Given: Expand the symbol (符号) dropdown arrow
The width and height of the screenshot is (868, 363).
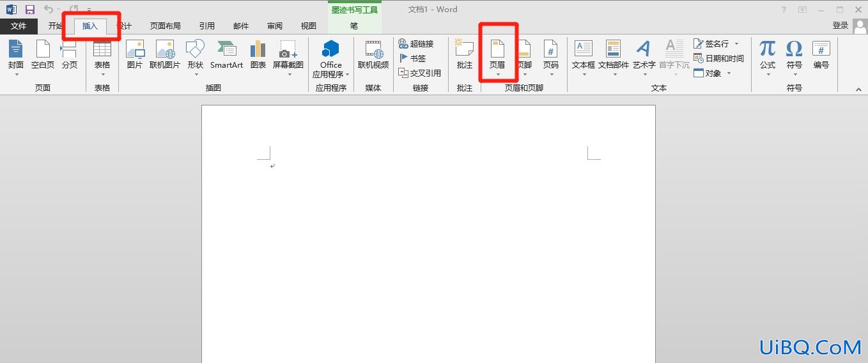Looking at the screenshot, I should pos(794,75).
